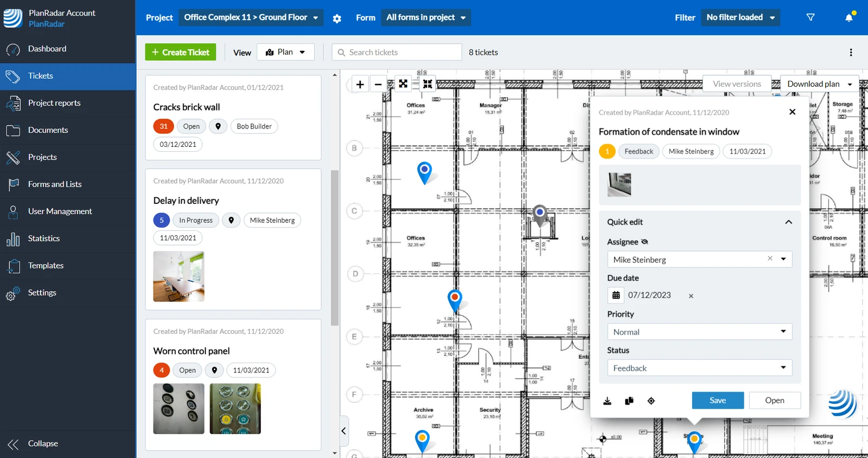The height and width of the screenshot is (458, 868).
Task: Click the Save button in ticket popup
Action: (718, 400)
